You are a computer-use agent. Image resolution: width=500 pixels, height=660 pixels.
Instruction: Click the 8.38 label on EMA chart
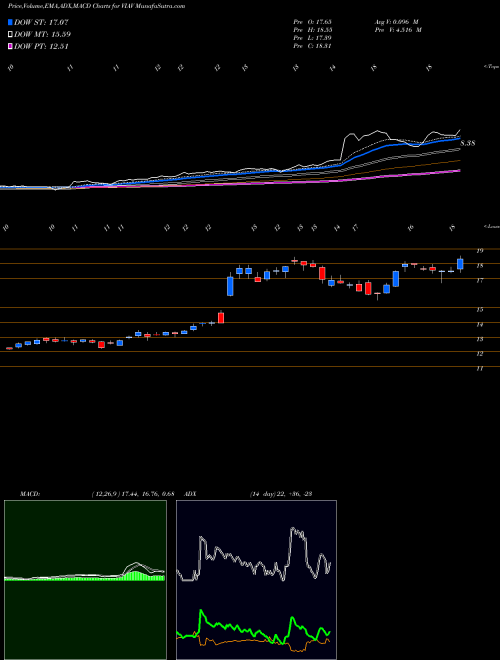468,143
